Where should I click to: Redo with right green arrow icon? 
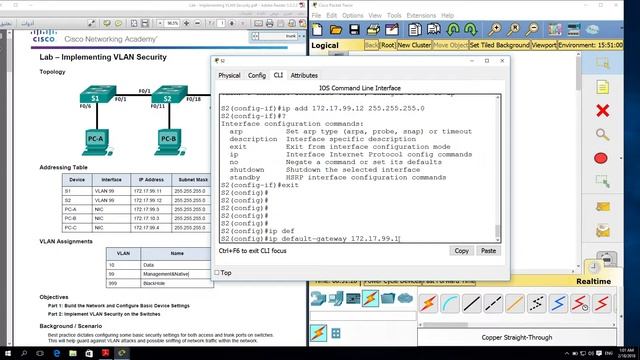(x=471, y=30)
